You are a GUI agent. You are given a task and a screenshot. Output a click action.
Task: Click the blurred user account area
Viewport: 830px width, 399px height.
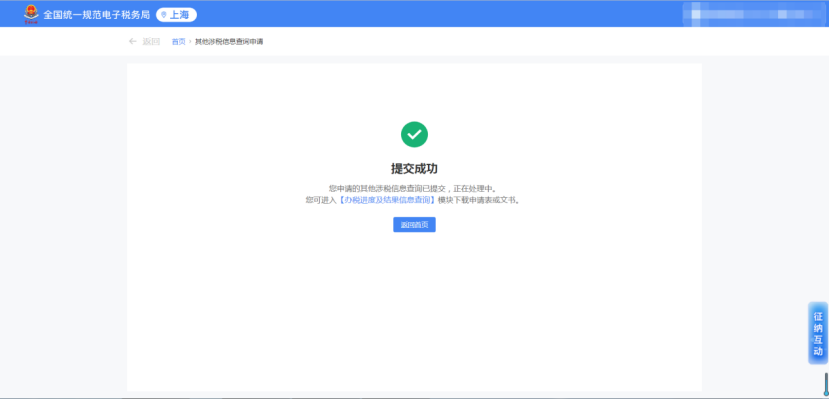754,14
